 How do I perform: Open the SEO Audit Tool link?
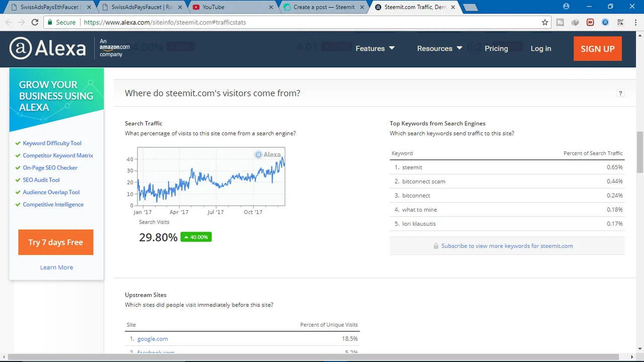[41, 180]
